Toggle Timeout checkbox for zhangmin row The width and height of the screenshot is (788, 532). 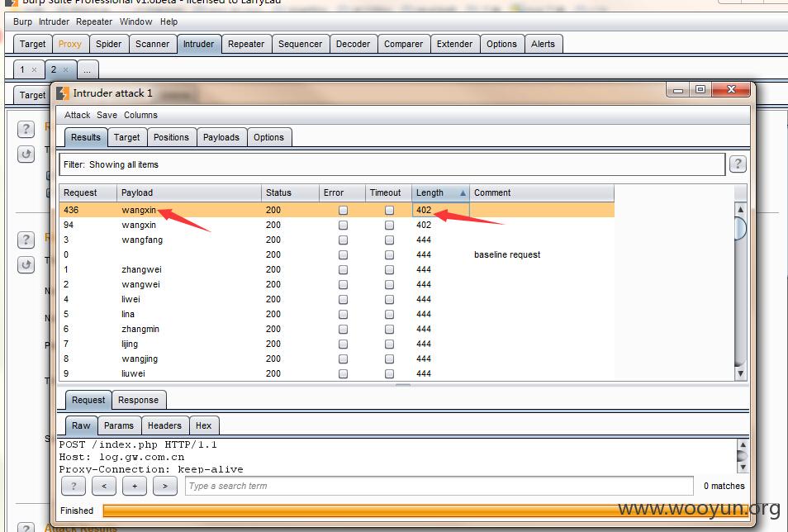[x=390, y=329]
